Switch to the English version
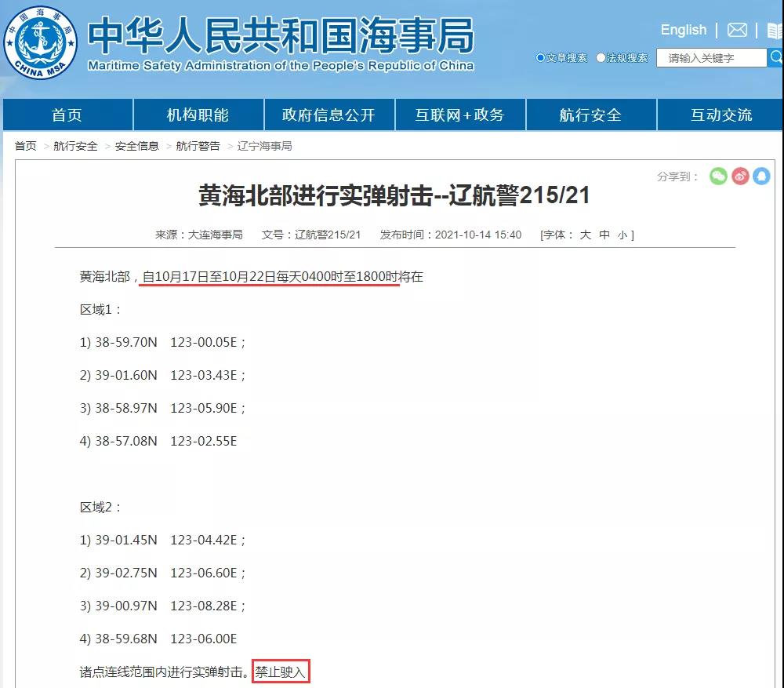784x688 pixels. coord(683,30)
